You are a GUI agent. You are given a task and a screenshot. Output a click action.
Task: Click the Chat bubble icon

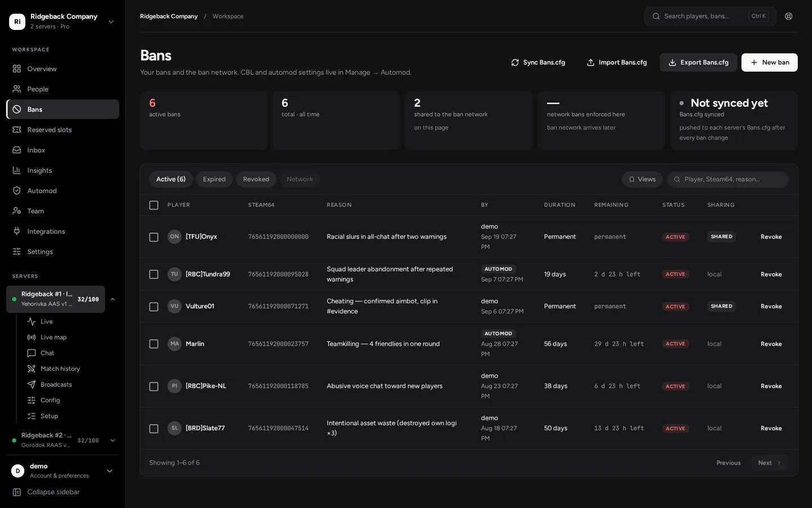tap(32, 353)
